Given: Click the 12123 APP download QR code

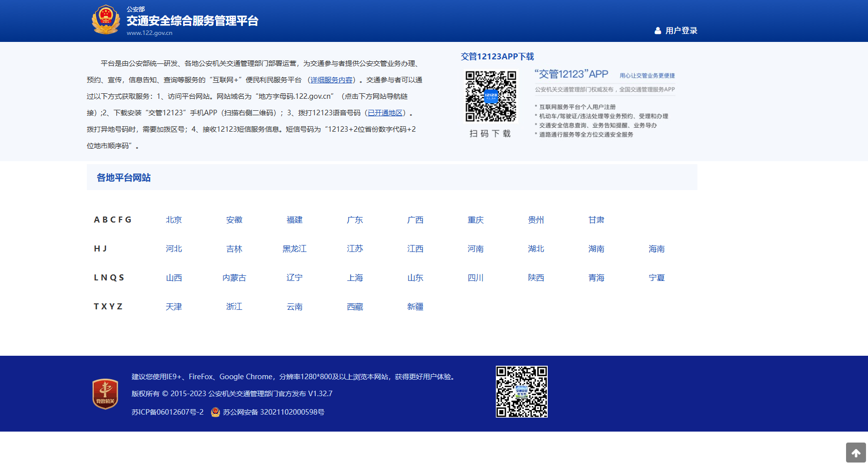Looking at the screenshot, I should point(491,96).
